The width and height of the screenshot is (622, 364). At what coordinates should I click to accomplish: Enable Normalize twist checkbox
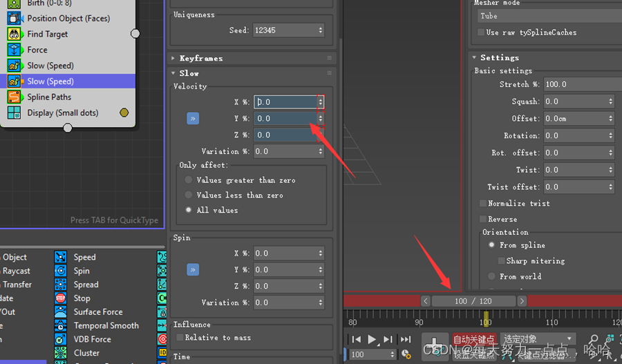tap(483, 203)
